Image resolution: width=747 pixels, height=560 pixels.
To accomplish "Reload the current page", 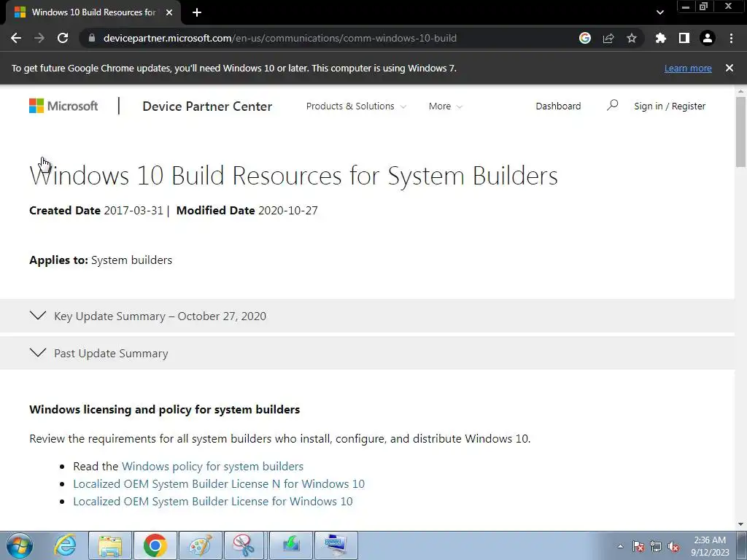I will 63,38.
